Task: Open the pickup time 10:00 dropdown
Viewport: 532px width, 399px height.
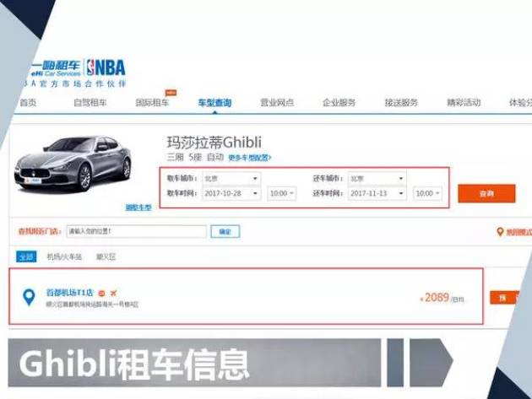Action: tap(281, 193)
